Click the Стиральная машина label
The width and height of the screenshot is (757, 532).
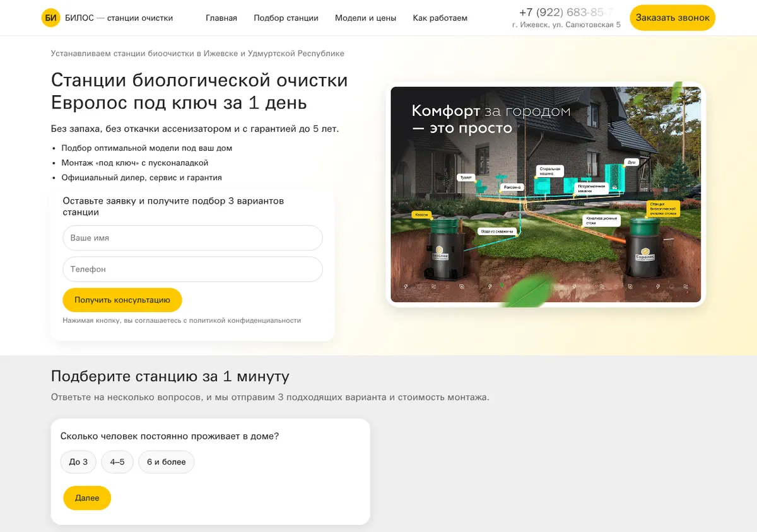pyautogui.click(x=549, y=170)
